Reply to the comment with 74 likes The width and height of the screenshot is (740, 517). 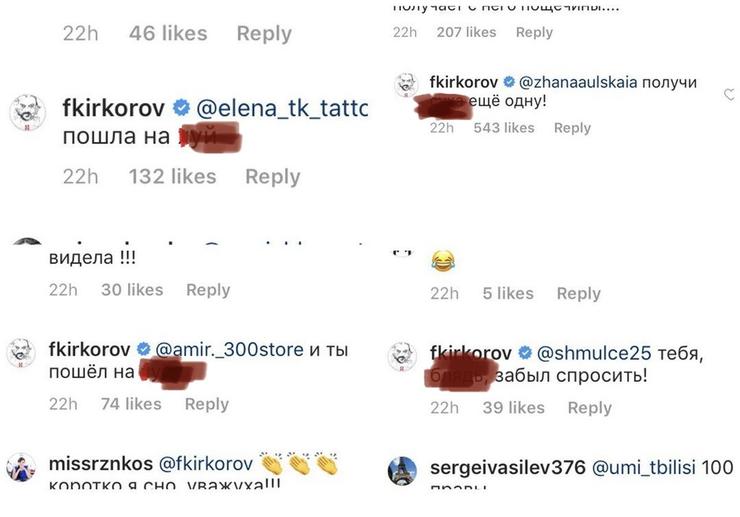pyautogui.click(x=206, y=404)
